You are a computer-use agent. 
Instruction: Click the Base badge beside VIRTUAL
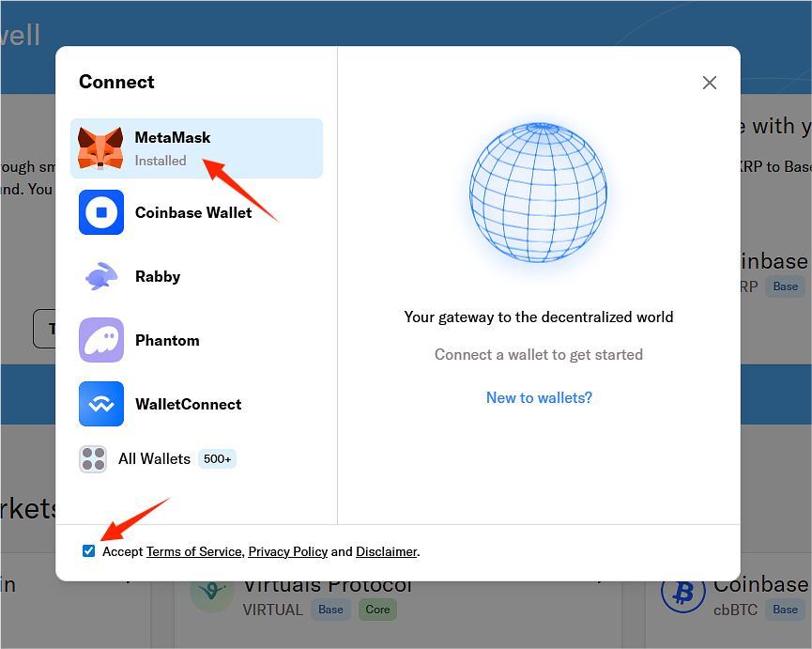coord(330,610)
